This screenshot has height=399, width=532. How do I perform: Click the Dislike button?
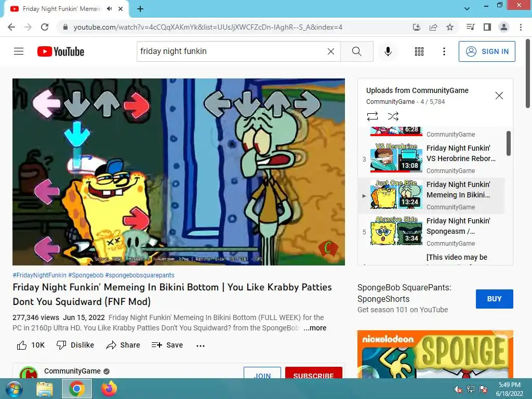click(75, 345)
